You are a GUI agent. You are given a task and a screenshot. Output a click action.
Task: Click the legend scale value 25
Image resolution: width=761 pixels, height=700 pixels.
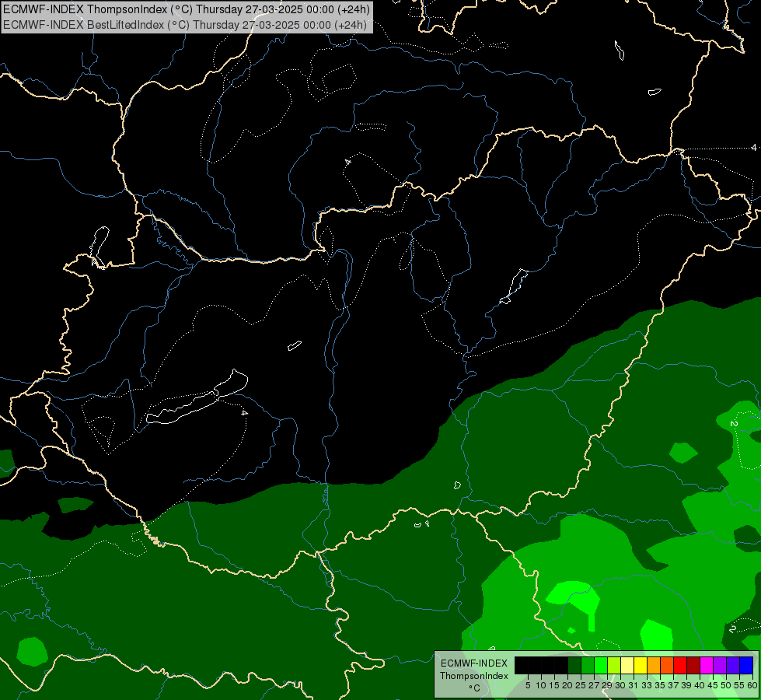click(x=581, y=685)
